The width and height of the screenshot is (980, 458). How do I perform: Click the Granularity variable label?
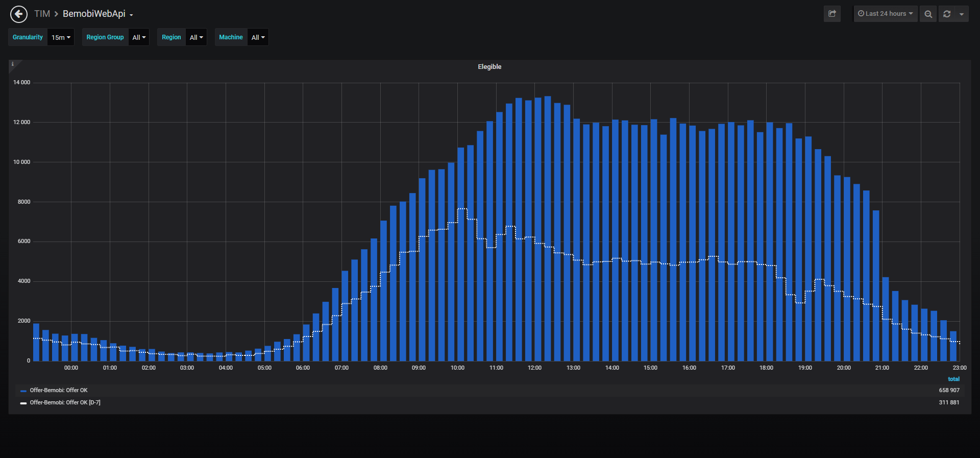28,37
